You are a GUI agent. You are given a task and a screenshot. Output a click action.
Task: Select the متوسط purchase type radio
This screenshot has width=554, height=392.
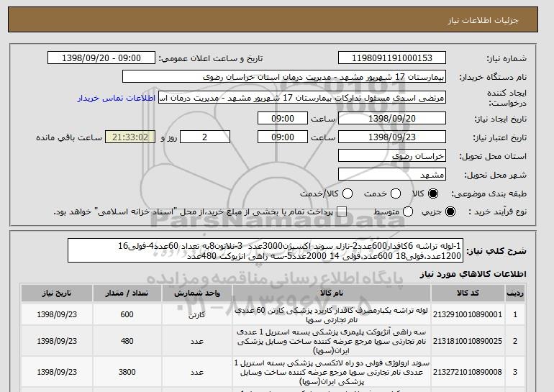(408, 211)
